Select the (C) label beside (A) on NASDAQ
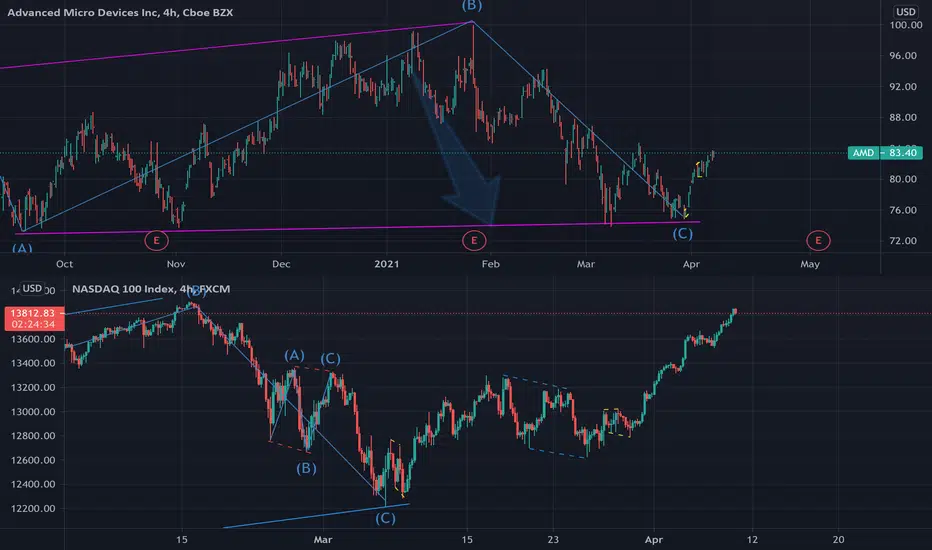Image resolution: width=932 pixels, height=550 pixels. 330,359
